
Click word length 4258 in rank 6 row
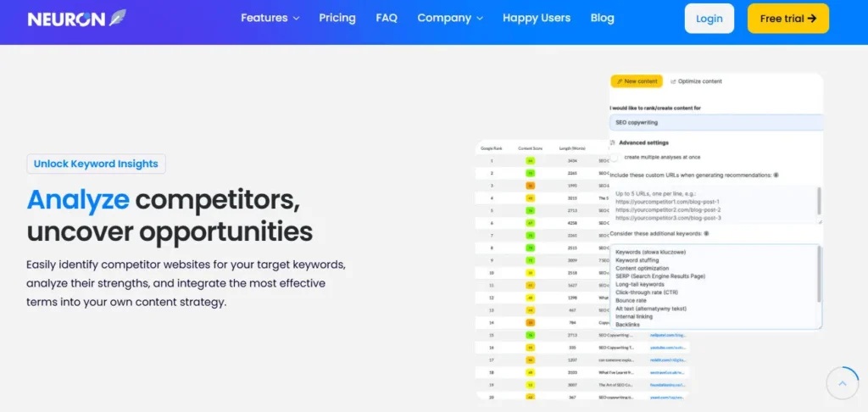tap(572, 223)
